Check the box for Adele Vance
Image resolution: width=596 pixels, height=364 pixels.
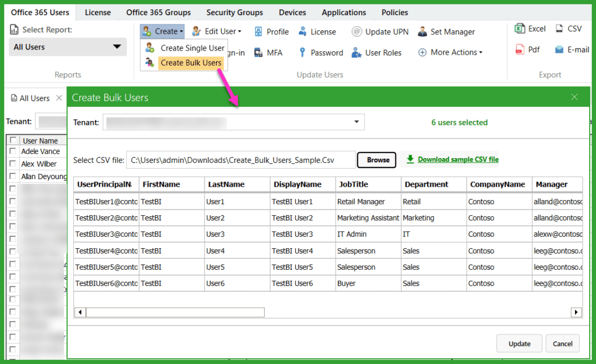pos(13,151)
